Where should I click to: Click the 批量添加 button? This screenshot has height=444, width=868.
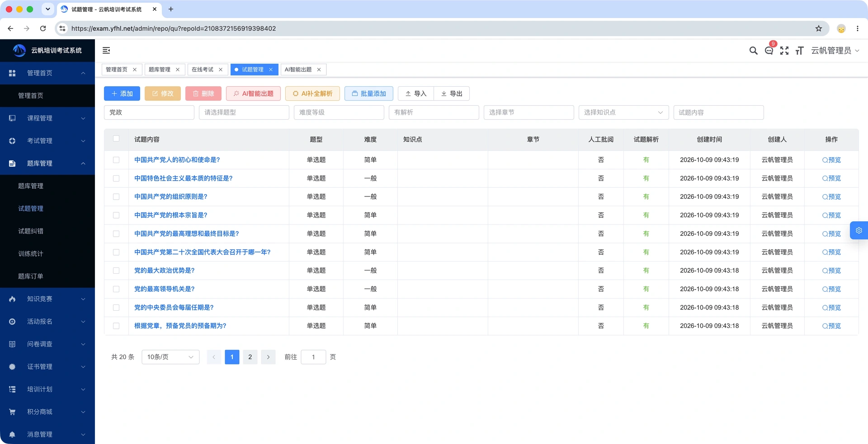tap(369, 93)
